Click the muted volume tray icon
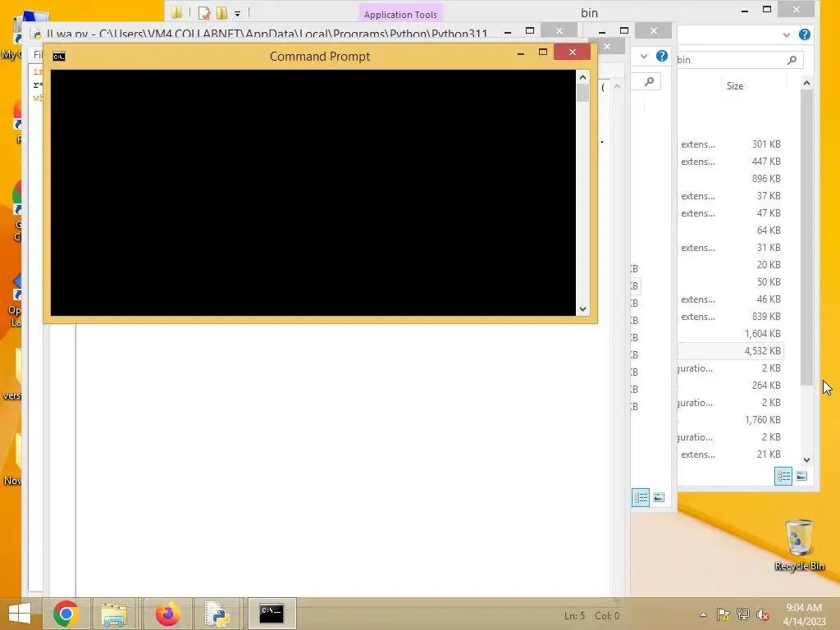840x630 pixels. click(x=763, y=614)
